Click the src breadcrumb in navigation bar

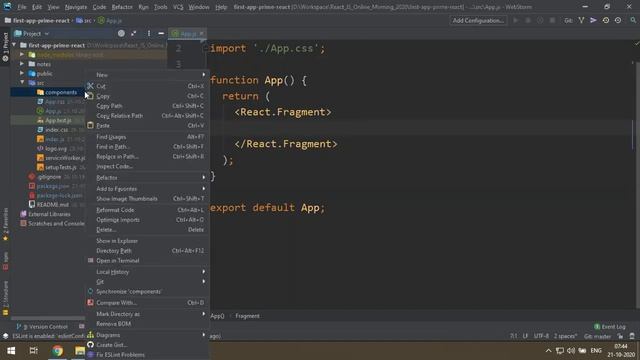tap(84, 20)
